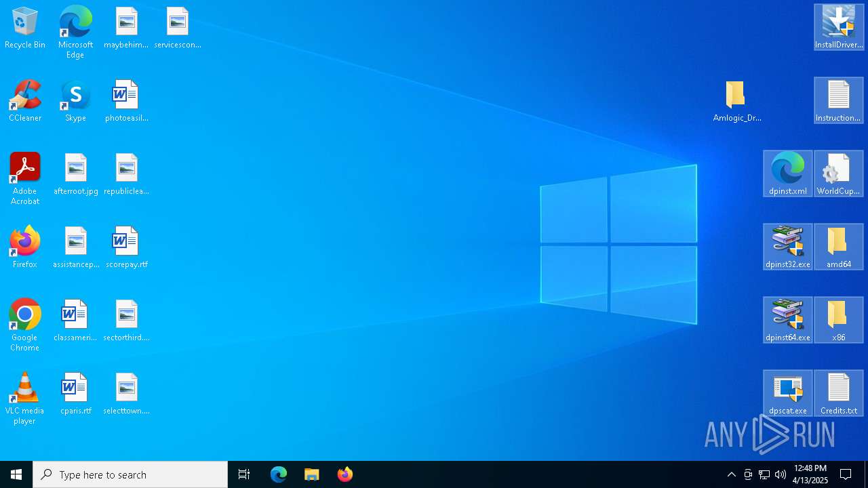This screenshot has height=488, width=868.
Task: Select the Adobe Acrobat shortcut
Action: point(25,179)
